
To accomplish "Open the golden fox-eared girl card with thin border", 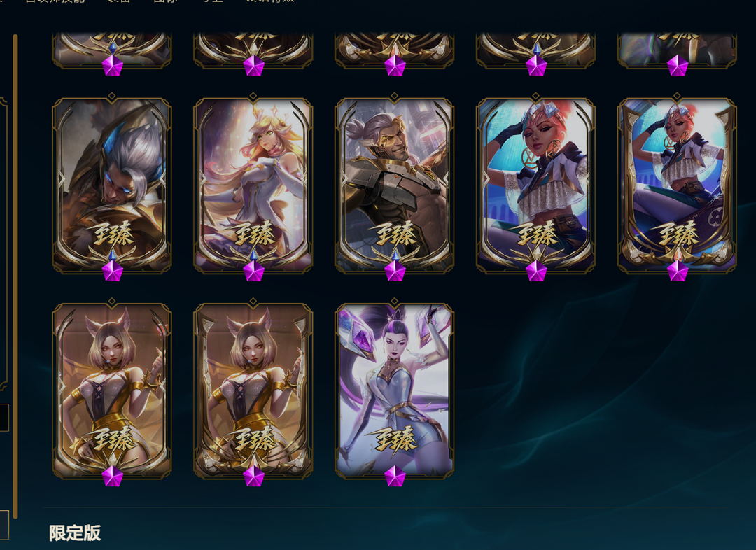I will (x=112, y=390).
